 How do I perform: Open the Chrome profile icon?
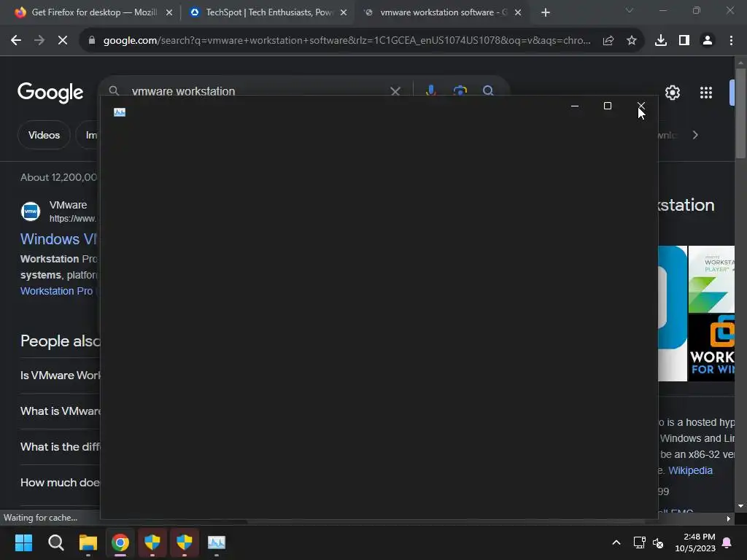[x=708, y=41]
